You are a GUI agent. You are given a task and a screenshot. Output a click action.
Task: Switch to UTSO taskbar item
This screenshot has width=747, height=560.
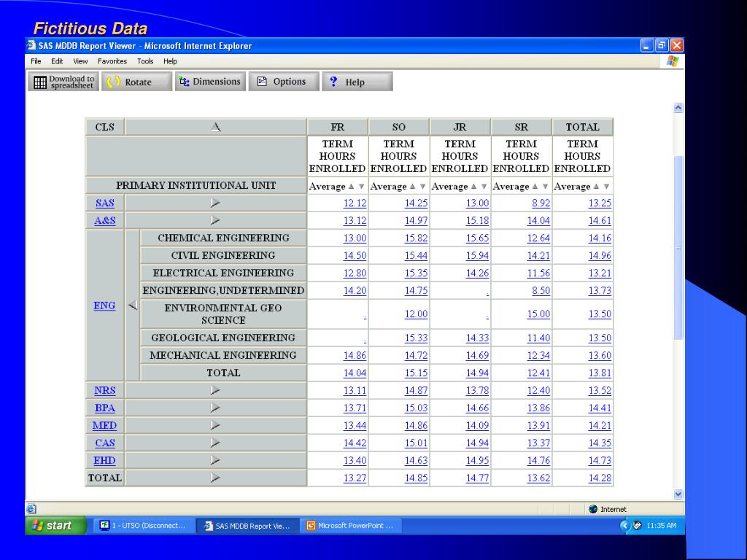coord(144,526)
